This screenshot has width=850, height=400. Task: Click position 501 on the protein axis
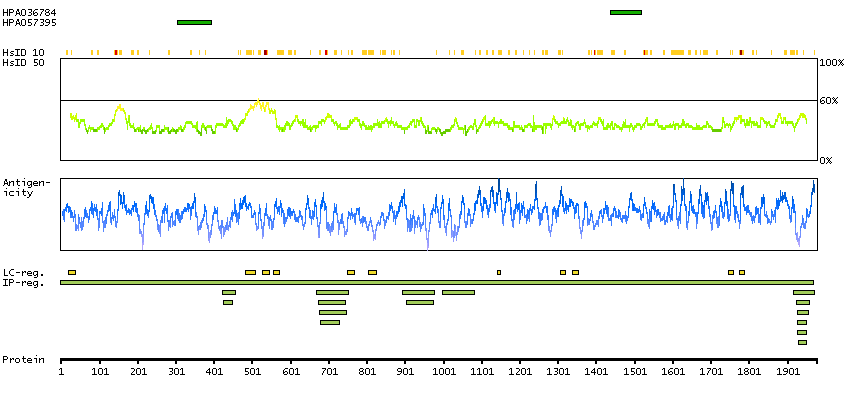click(252, 372)
